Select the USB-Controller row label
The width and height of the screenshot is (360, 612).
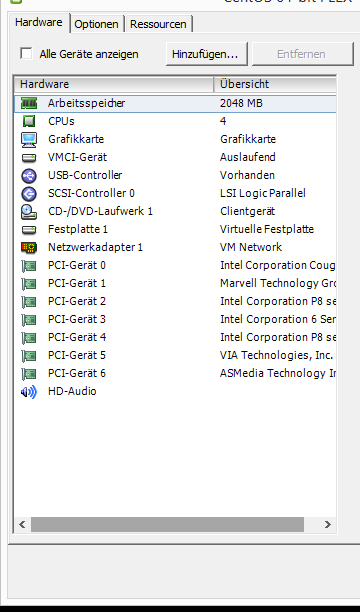pyautogui.click(x=85, y=175)
